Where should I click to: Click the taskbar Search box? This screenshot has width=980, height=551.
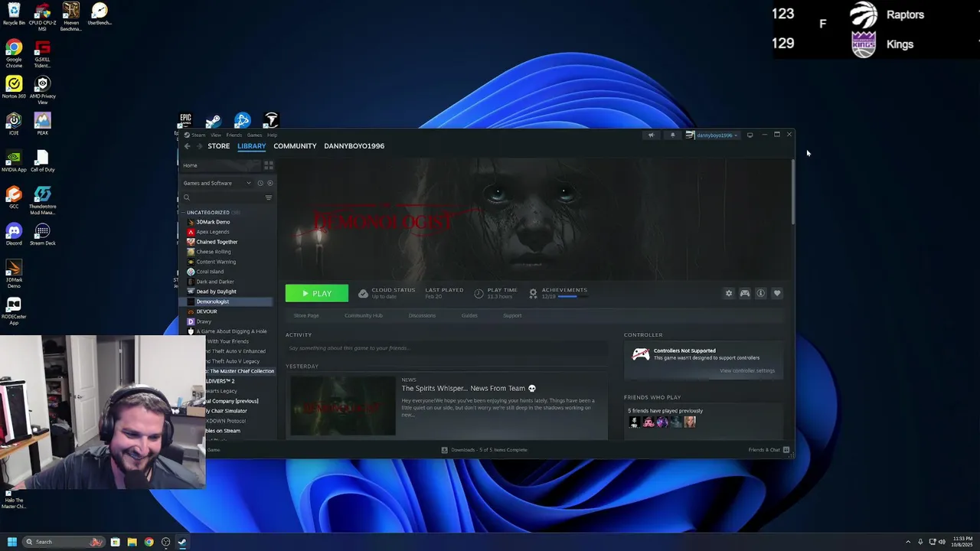coord(64,542)
